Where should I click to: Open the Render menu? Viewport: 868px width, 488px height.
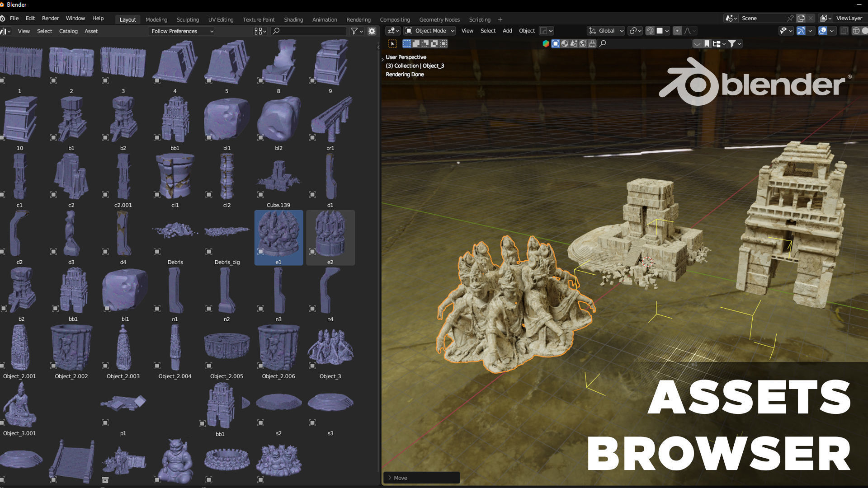[50, 18]
